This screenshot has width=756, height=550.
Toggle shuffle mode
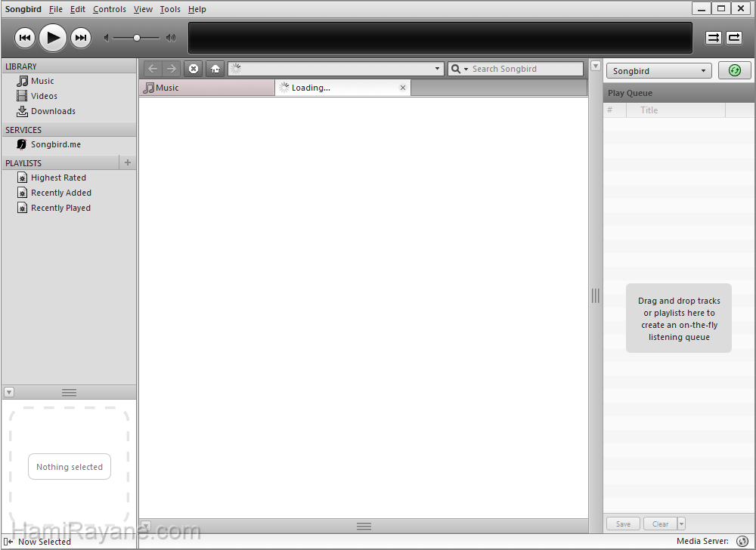(x=714, y=38)
